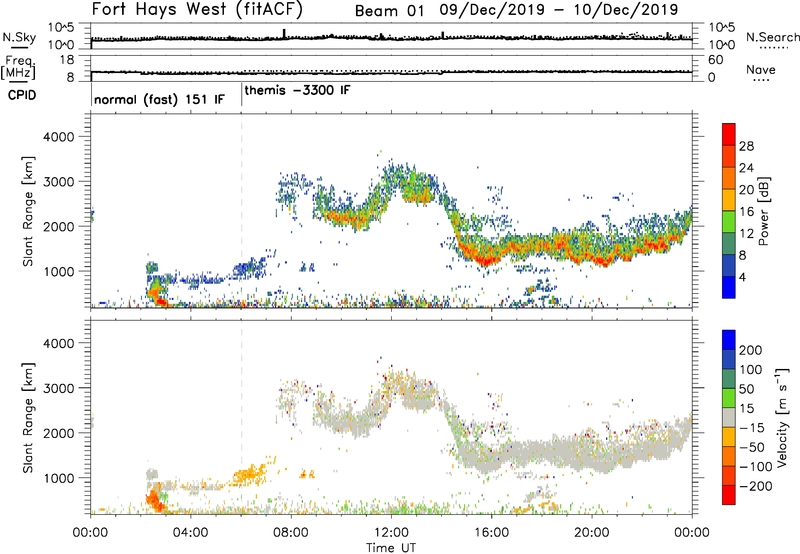Click the 16 dB Power colorbar label
The height and width of the screenshot is (554, 800).
746,212
